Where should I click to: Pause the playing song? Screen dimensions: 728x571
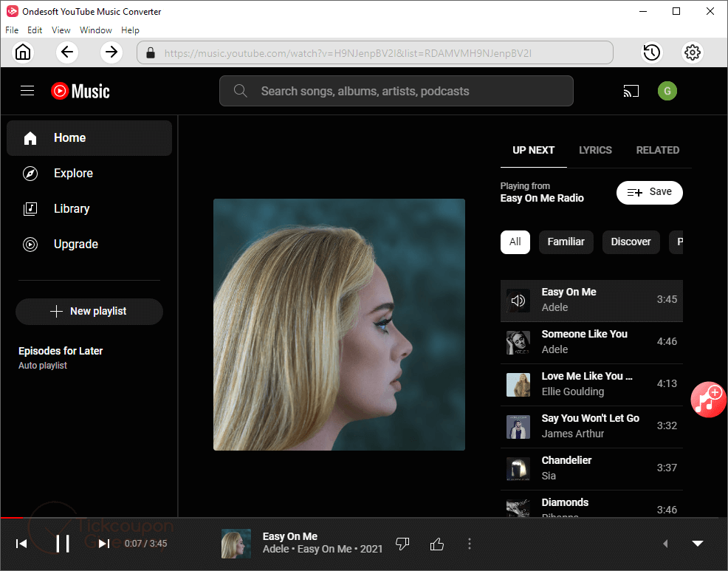(63, 544)
